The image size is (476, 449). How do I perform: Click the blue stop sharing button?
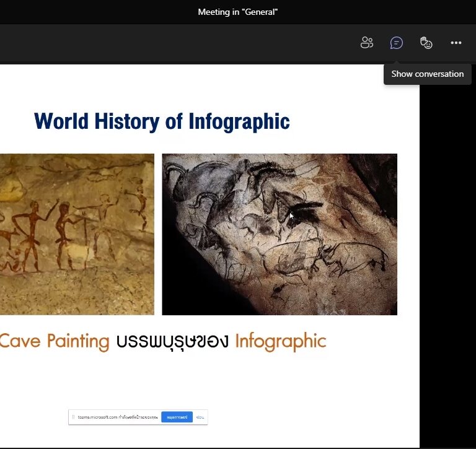click(x=177, y=417)
